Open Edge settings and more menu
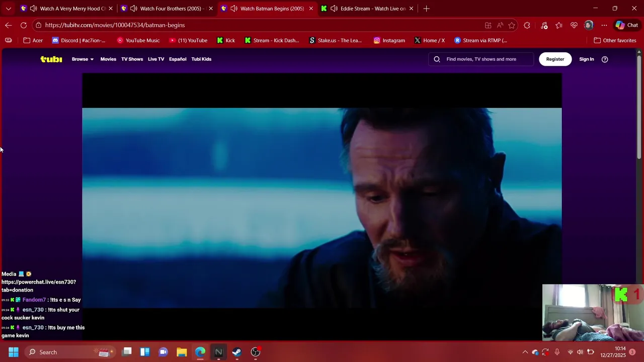This screenshot has width=644, height=362. (x=604, y=25)
